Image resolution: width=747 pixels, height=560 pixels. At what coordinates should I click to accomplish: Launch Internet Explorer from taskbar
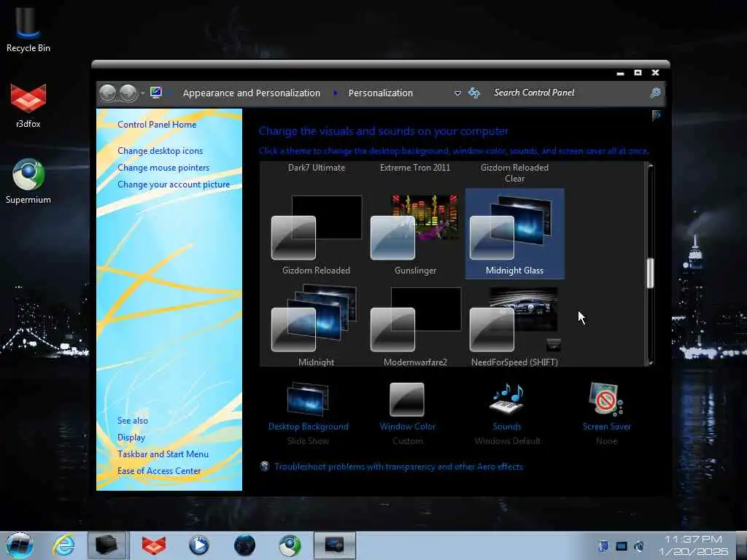(63, 545)
